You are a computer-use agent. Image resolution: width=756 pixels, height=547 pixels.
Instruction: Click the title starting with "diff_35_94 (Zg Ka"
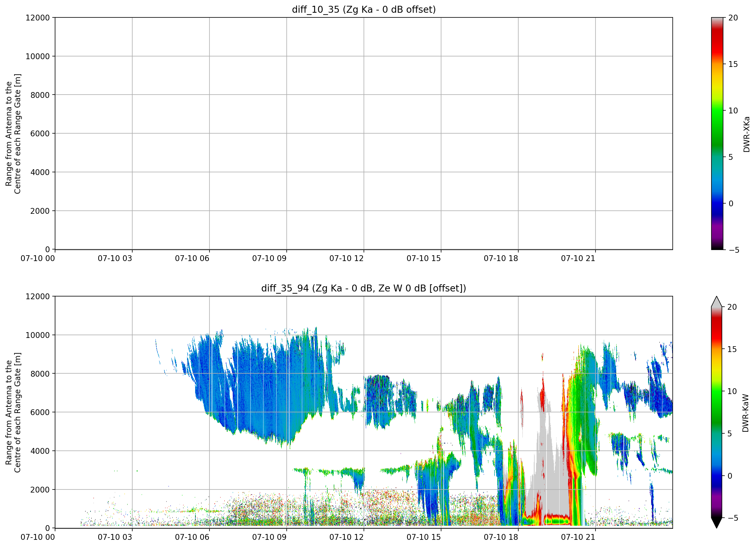364,288
